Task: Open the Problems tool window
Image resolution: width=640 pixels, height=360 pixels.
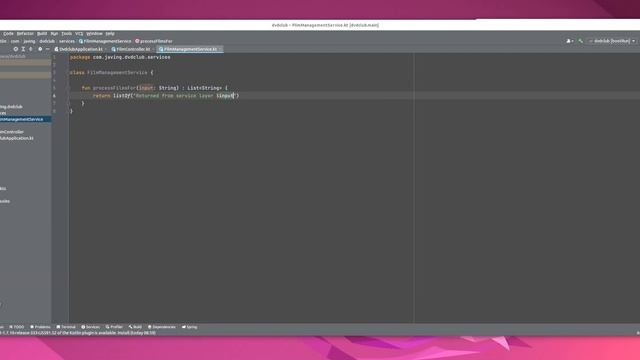Action: [x=40, y=327]
